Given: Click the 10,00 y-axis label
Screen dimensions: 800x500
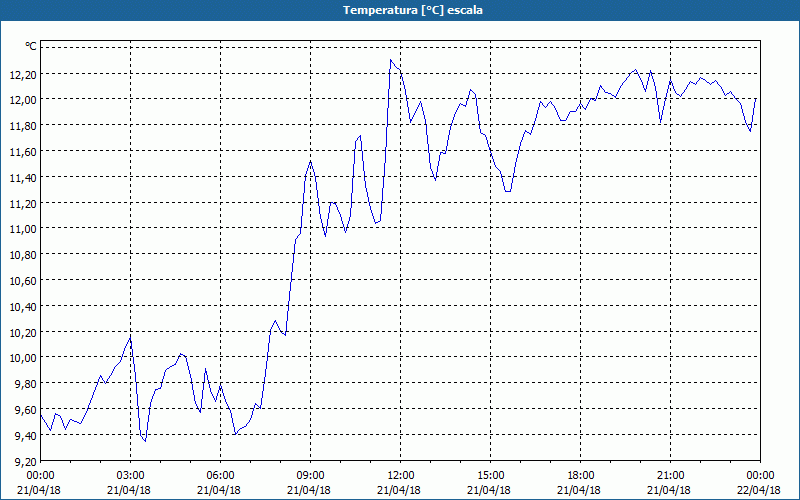Looking at the screenshot, I should (23, 358).
